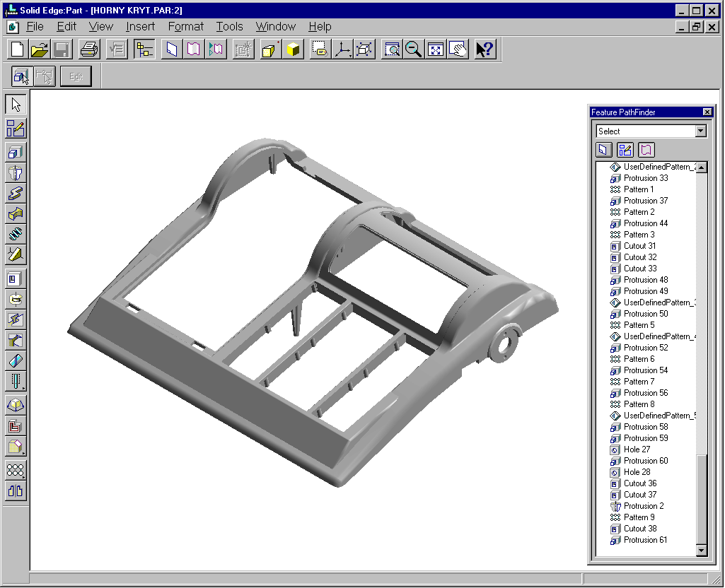This screenshot has width=725, height=588.
Task: Click the Fit view icon
Action: tap(435, 49)
